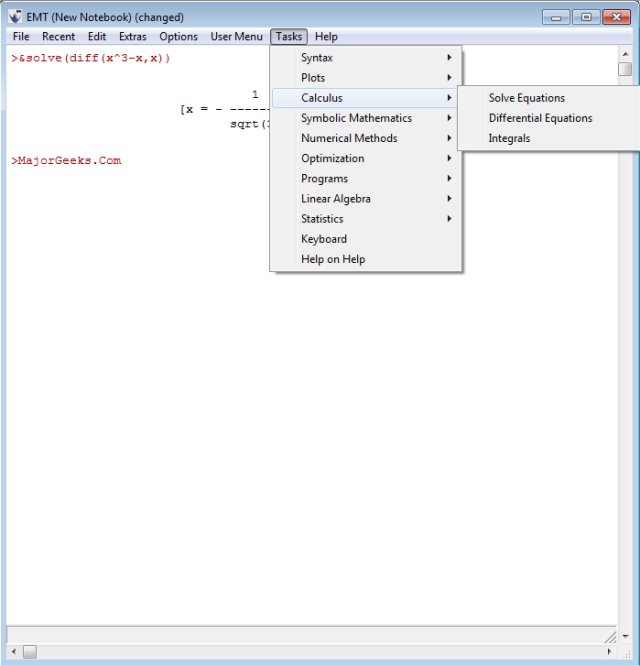Click the >MajorGeeks.Com command line
640x666 pixels.
tap(66, 161)
